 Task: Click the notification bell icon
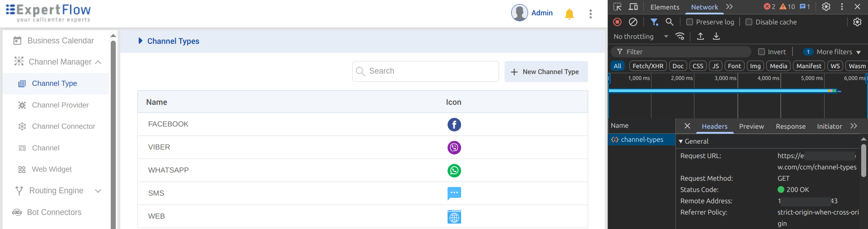pyautogui.click(x=569, y=14)
